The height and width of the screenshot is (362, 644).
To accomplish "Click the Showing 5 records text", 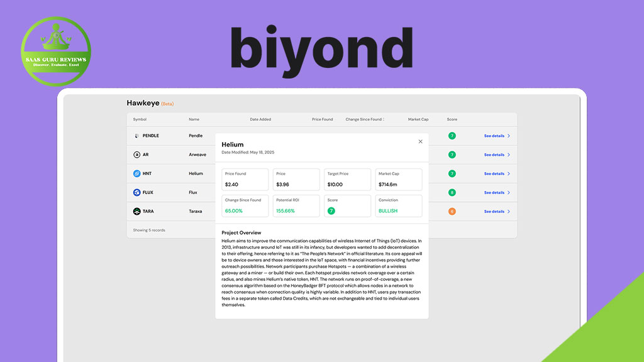I will [x=149, y=230].
